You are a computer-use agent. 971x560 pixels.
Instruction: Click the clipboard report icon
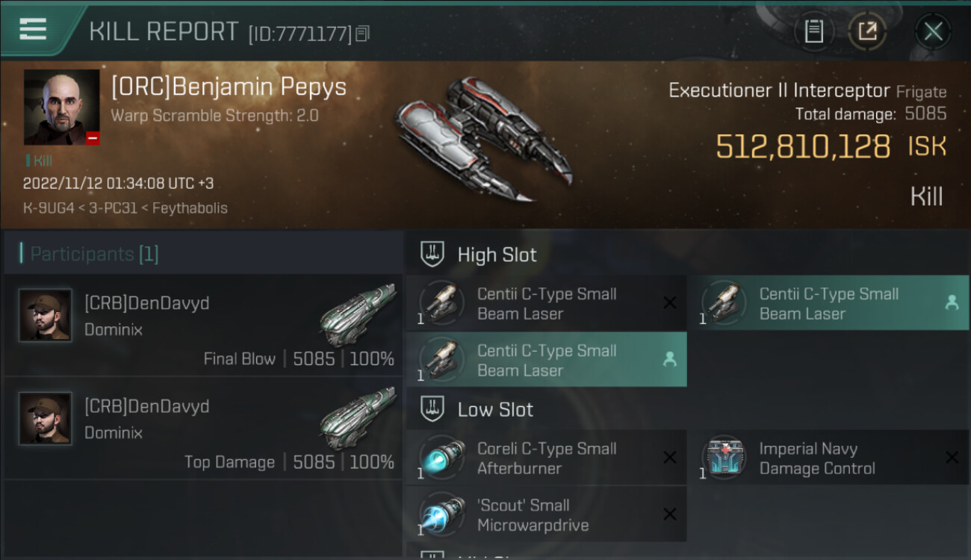click(x=814, y=31)
